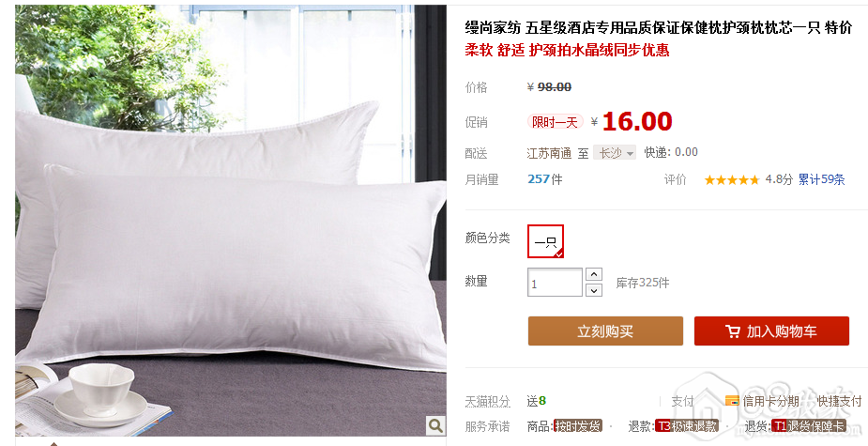868x446 pixels.
Task: Increase quantity with the up arrow
Action: (x=593, y=274)
